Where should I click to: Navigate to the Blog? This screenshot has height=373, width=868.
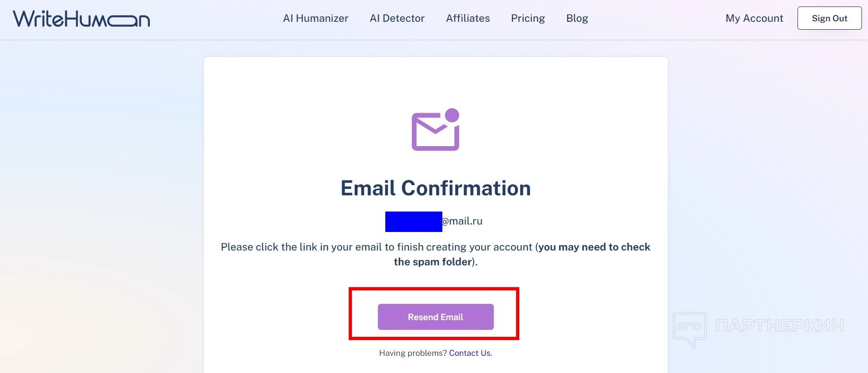577,19
